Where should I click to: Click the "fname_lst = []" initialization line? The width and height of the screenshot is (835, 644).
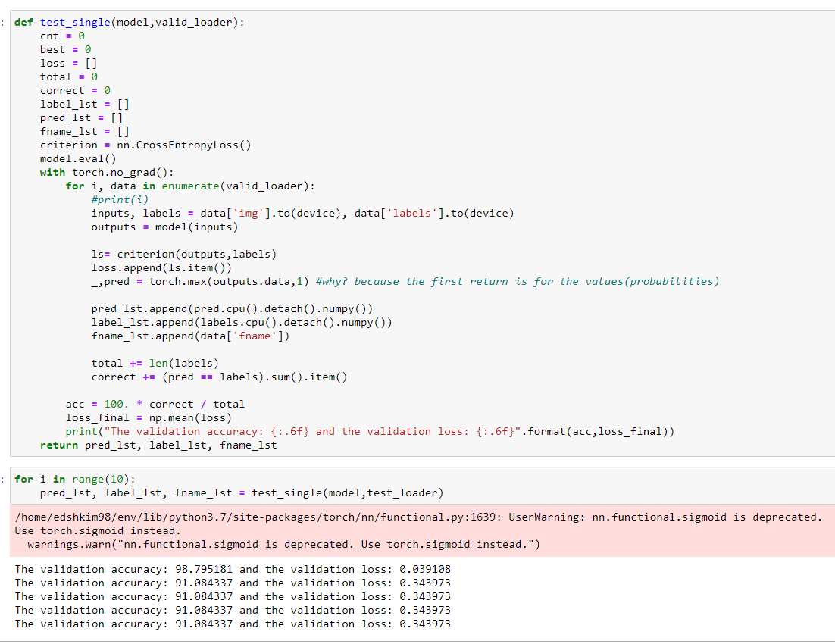pyautogui.click(x=85, y=132)
